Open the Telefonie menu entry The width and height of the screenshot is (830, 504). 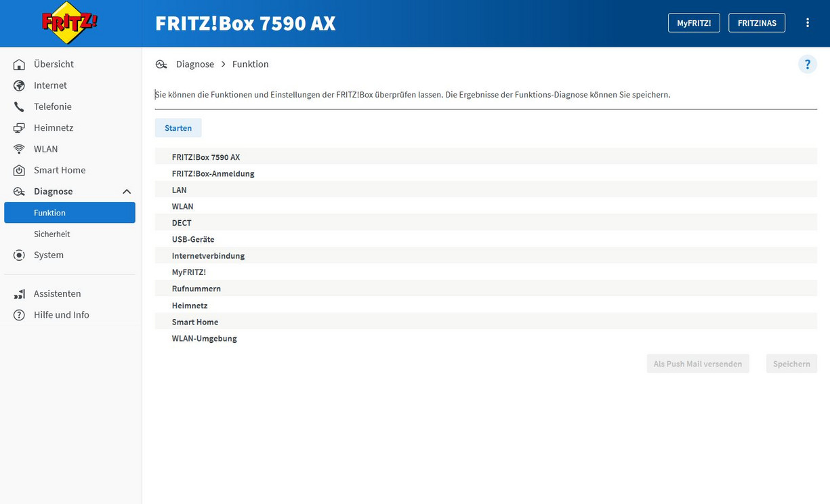click(70, 106)
